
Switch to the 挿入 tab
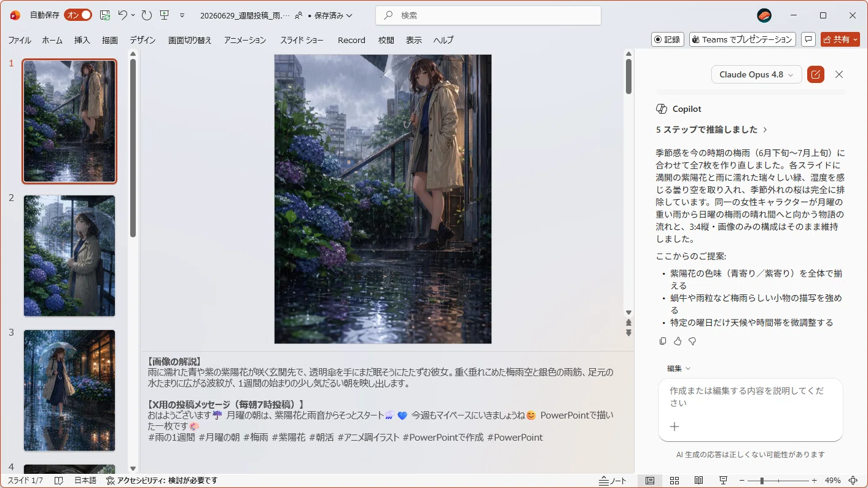[82, 40]
